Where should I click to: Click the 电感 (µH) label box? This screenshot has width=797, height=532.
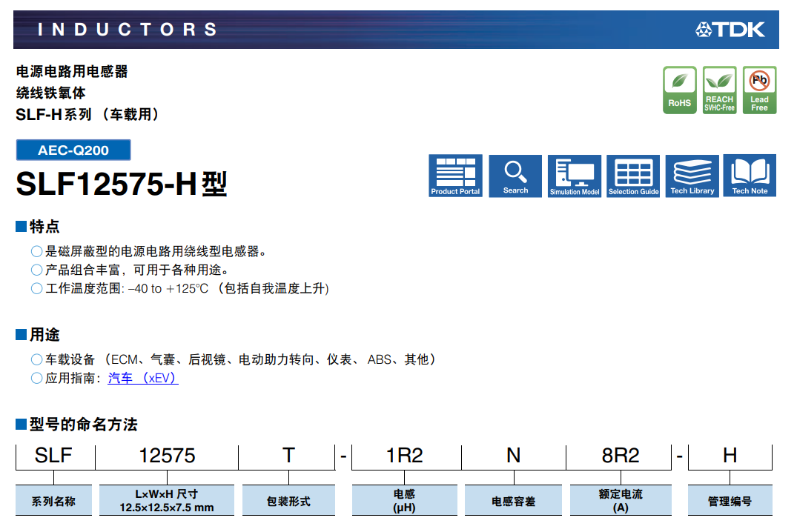(405, 500)
